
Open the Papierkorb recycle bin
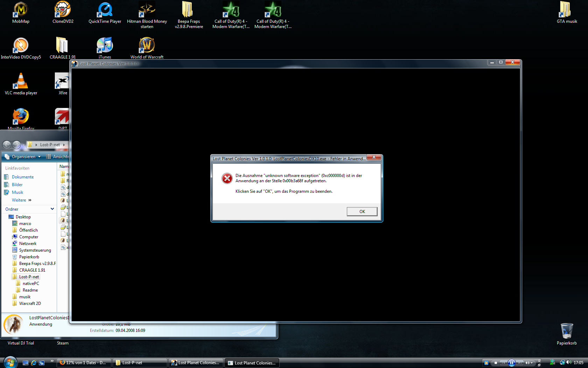point(567,334)
